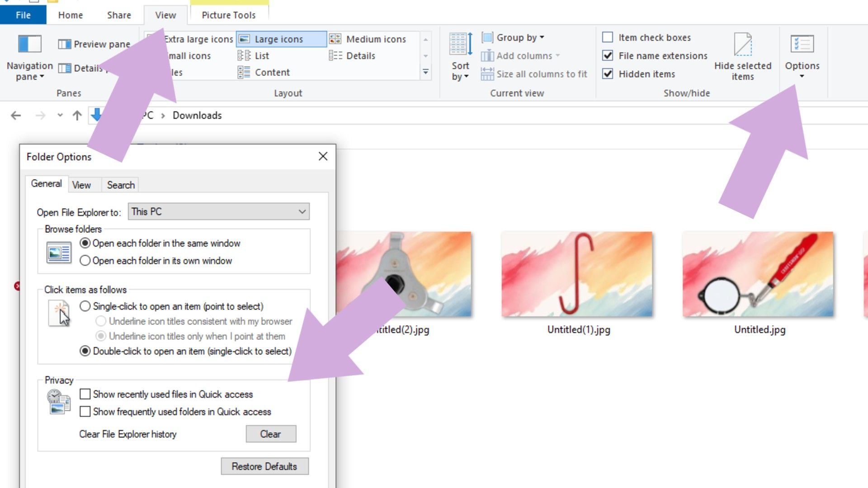Switch to Medium icons layout
Screen dimensions: 868x488
coord(368,39)
